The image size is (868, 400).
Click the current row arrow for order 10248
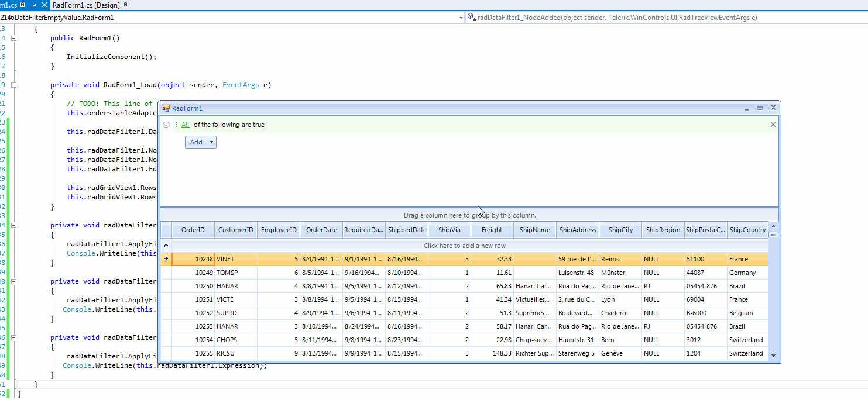point(166,259)
